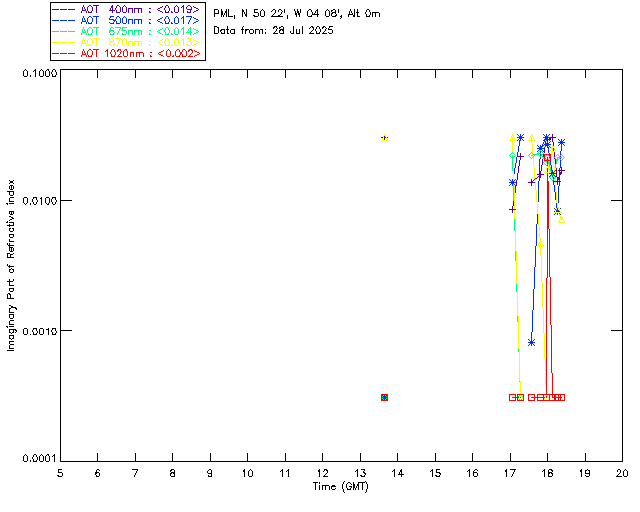Click the 5 tick on the time axis
The width and height of the screenshot is (640, 512).
point(60,472)
